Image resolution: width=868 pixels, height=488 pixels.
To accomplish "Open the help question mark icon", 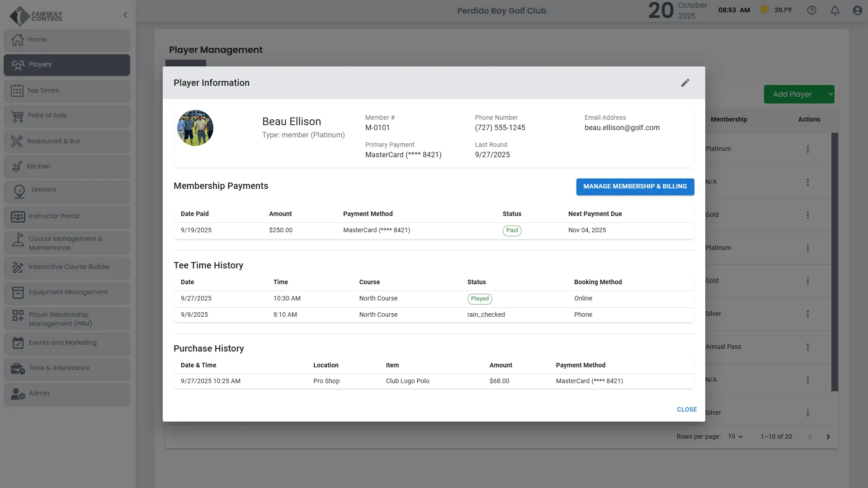I will tap(811, 10).
